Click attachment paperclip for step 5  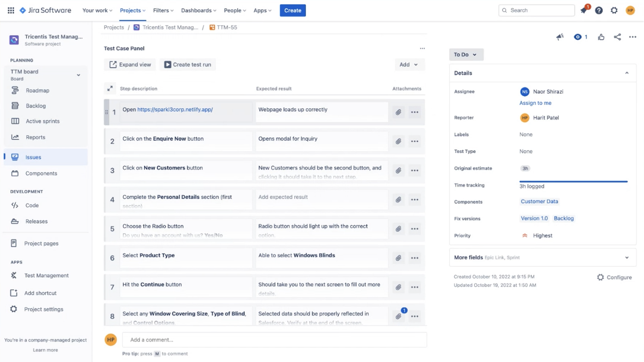click(x=398, y=229)
